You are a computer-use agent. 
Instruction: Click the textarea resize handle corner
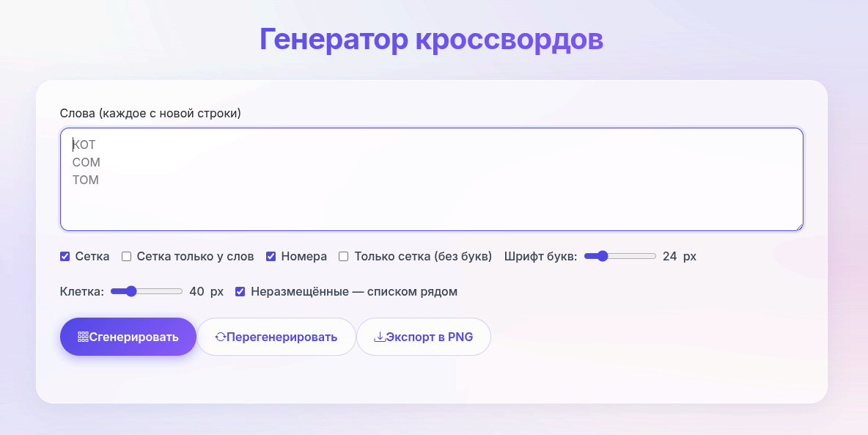[x=799, y=227]
